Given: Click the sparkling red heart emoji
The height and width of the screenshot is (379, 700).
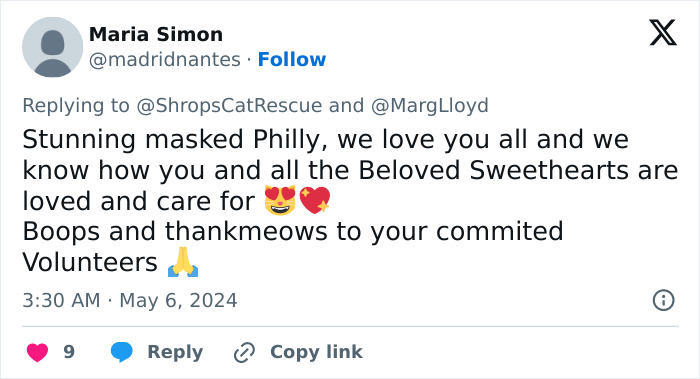Looking at the screenshot, I should coord(315,200).
